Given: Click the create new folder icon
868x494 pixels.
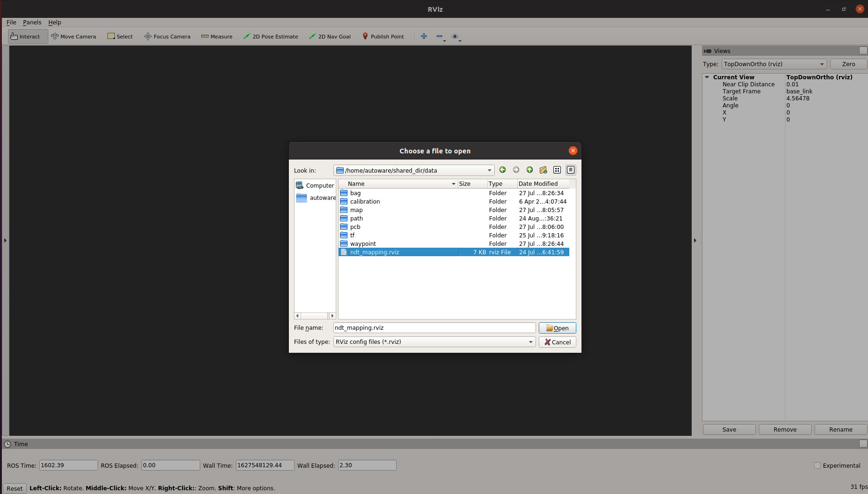Looking at the screenshot, I should click(543, 170).
